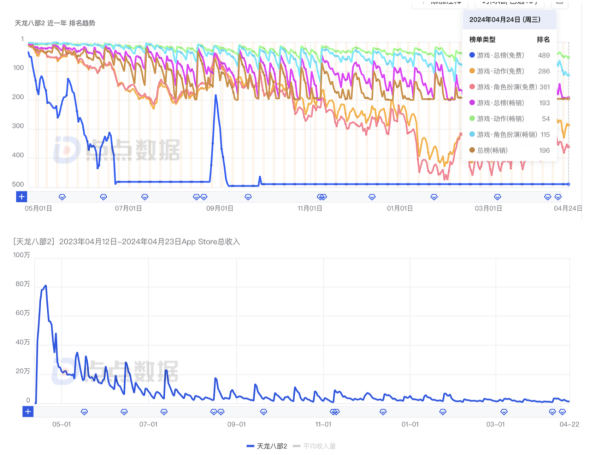Click the rank value 489 in the tooltip
Screen dimensions: 590x455
(x=544, y=55)
